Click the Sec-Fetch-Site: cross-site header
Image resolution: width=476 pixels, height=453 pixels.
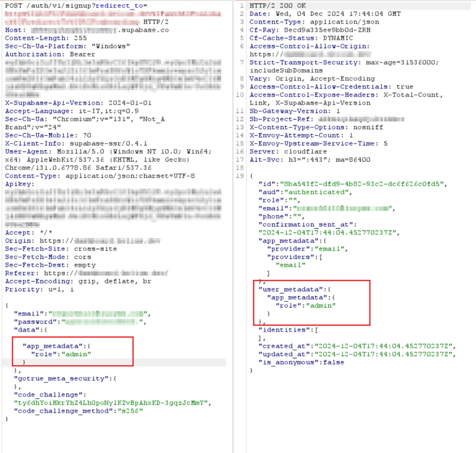(x=61, y=249)
